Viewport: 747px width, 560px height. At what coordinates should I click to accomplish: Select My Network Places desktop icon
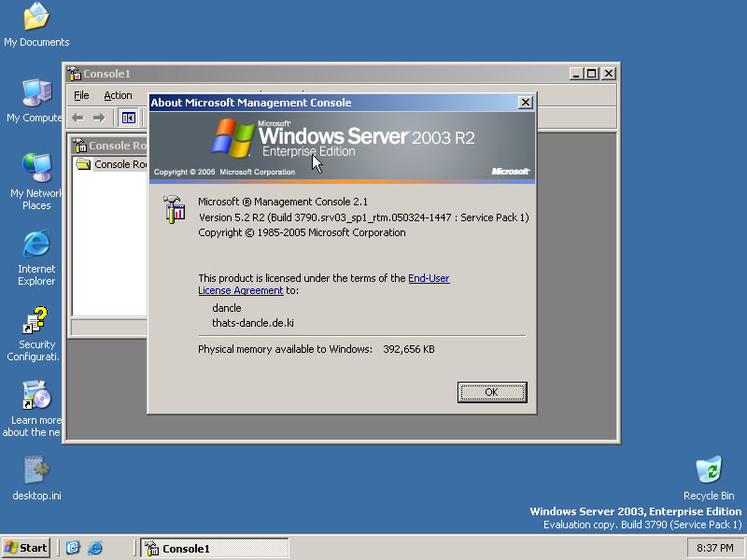click(36, 168)
